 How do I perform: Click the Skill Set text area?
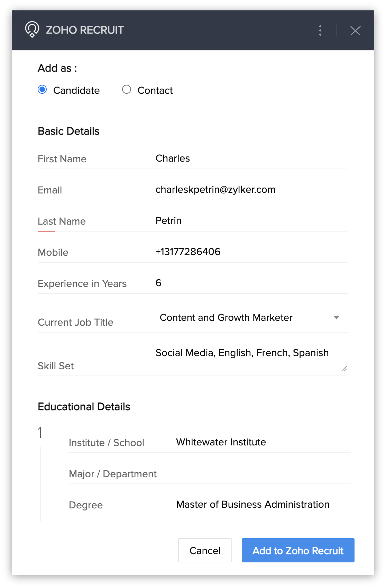tap(242, 356)
